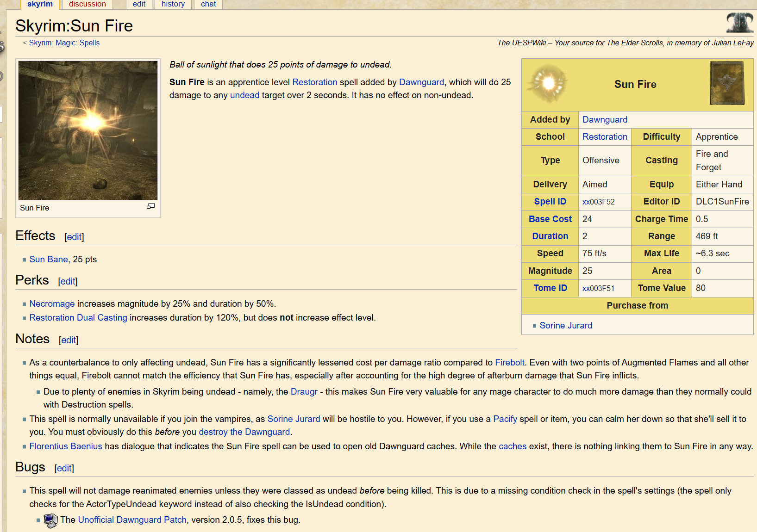
Task: Open the edit tab
Action: tap(139, 4)
